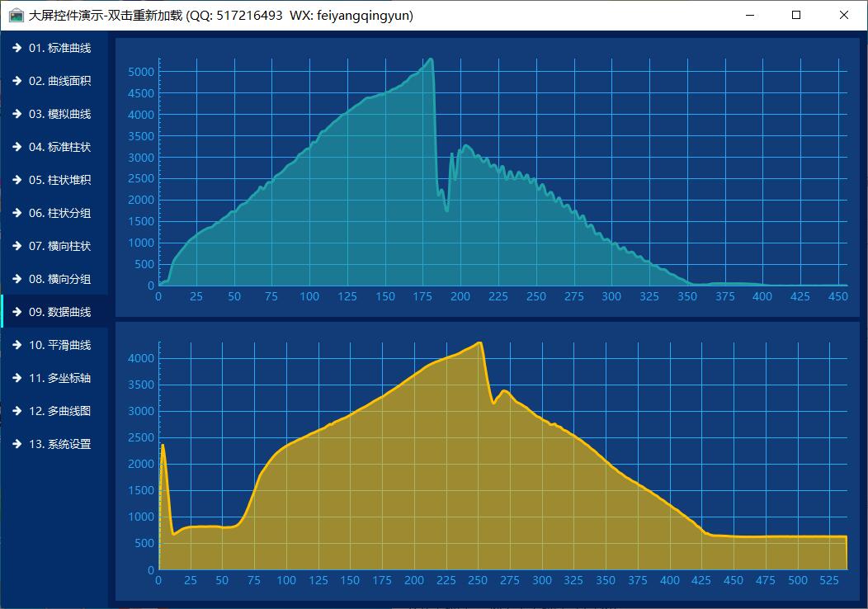Click the peak of the yellow curve
This screenshot has width=868, height=609.
pos(479,342)
